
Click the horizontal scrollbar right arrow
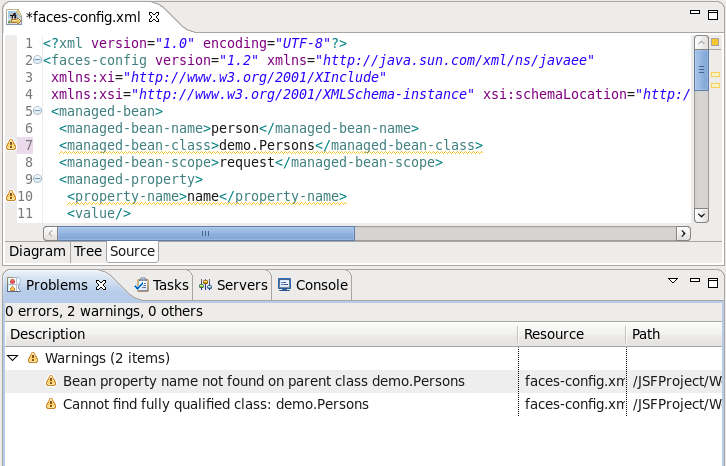[683, 233]
